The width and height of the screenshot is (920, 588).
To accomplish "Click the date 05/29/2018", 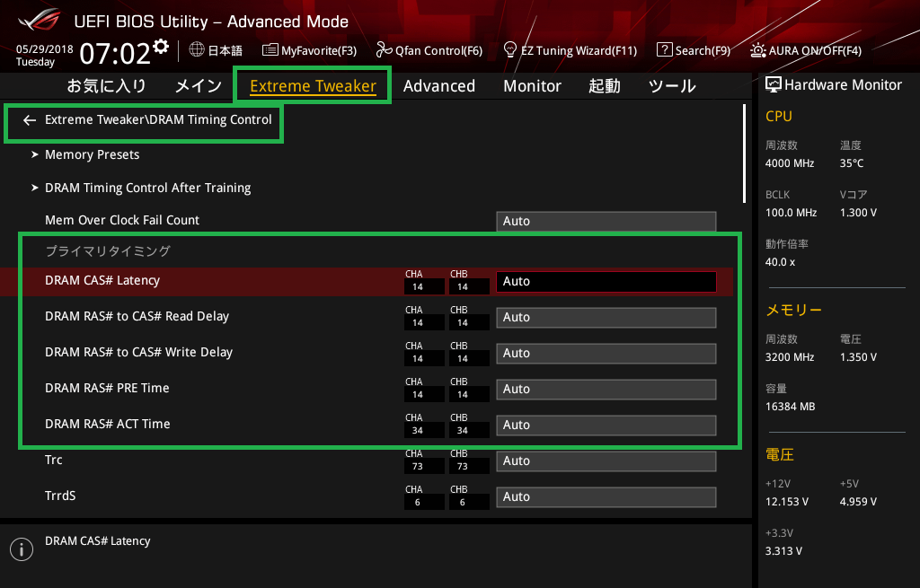I will click(x=45, y=49).
